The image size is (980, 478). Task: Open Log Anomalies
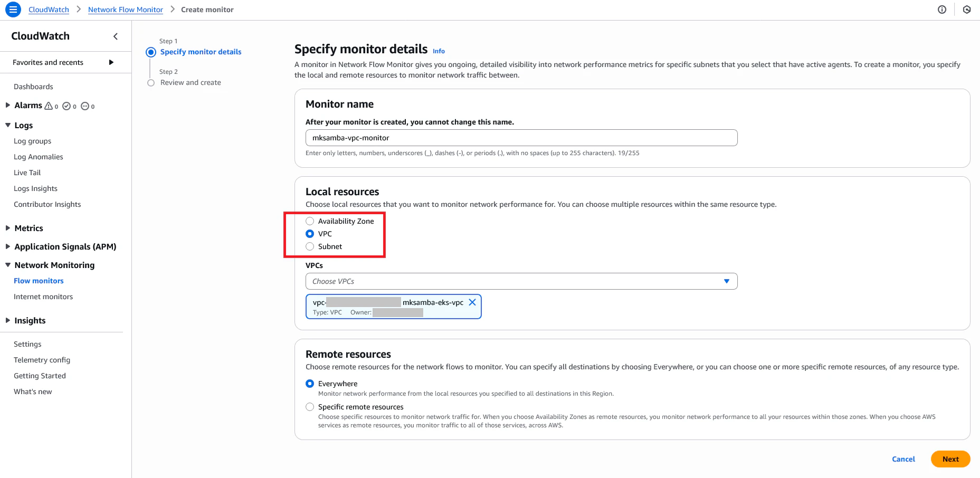[x=39, y=157]
